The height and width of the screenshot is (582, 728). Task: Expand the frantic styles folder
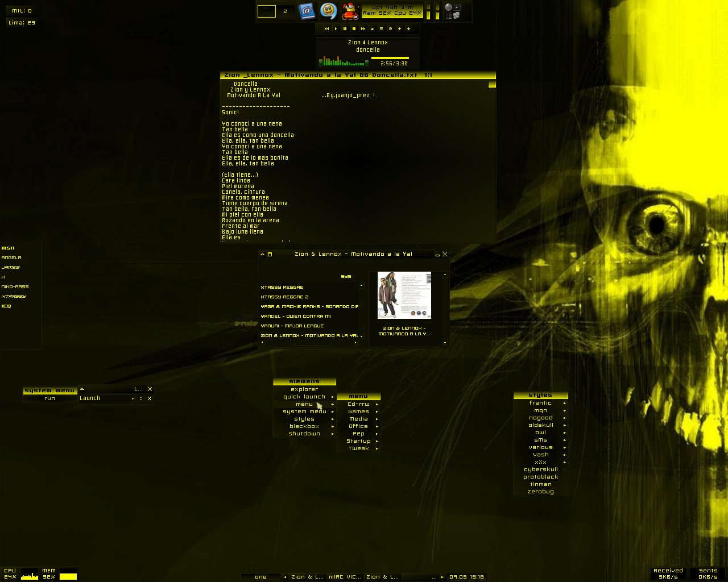(540, 403)
